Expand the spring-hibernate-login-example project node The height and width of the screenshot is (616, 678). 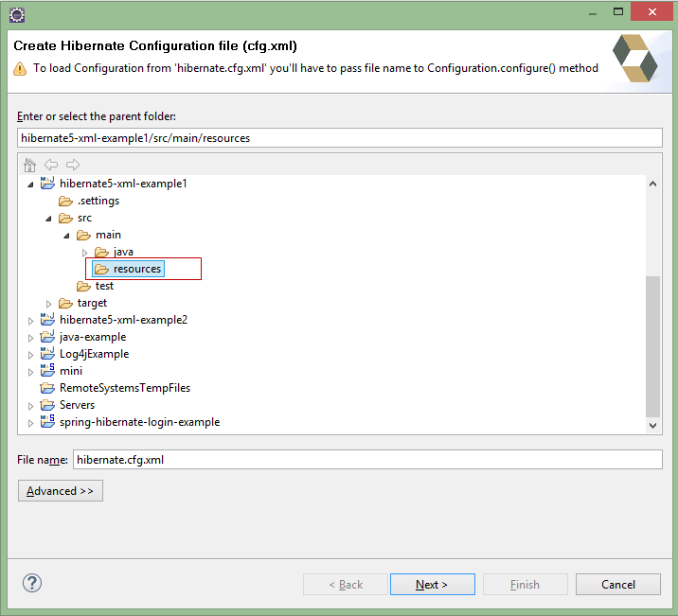[30, 423]
